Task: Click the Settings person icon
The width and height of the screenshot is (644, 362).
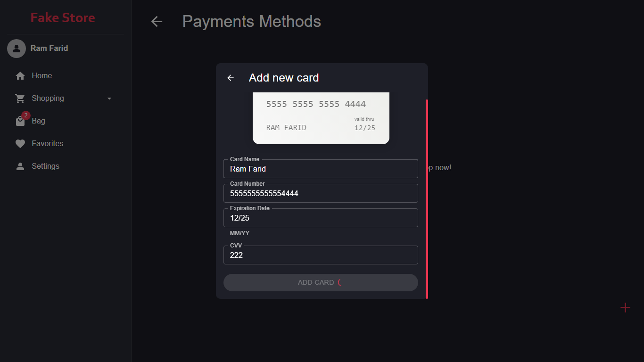Action: (x=20, y=166)
